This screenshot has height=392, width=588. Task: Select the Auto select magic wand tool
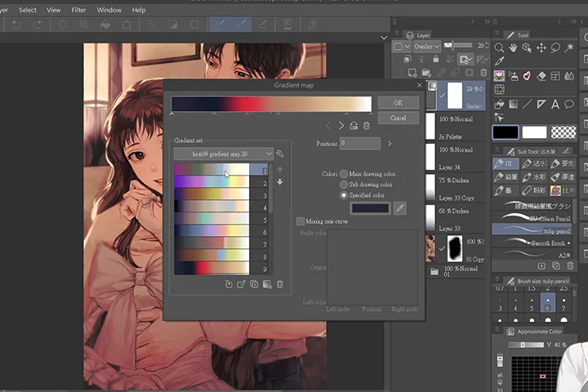[x=569, y=47]
